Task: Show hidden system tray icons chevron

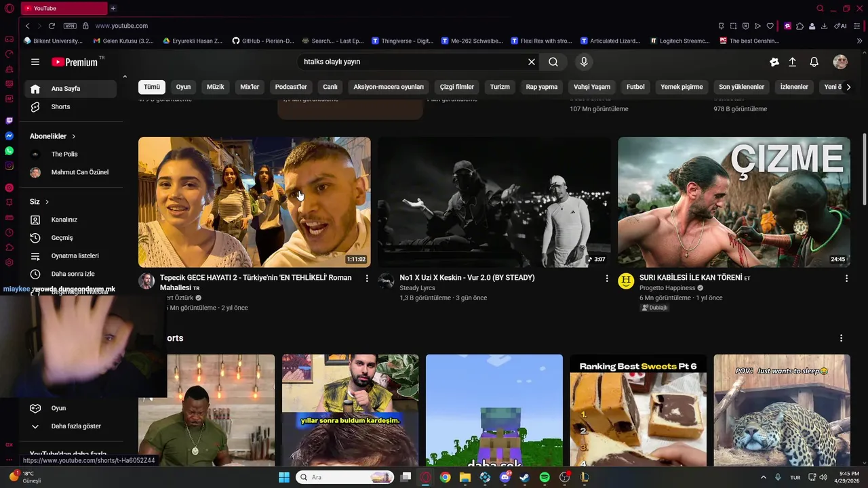Action: 763,477
